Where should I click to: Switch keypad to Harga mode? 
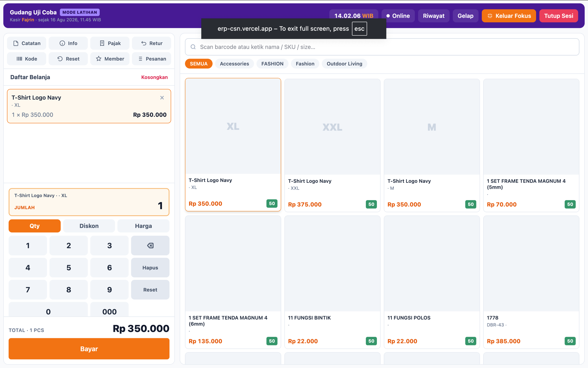click(143, 226)
